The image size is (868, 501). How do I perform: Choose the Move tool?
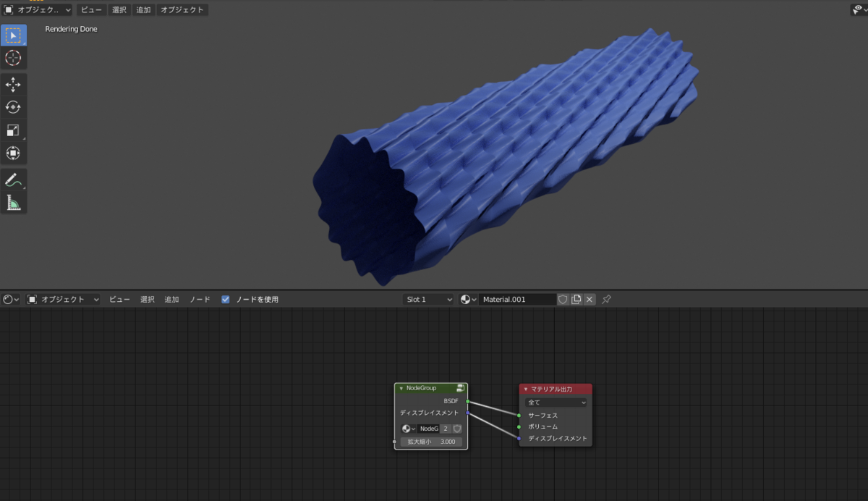pos(14,85)
